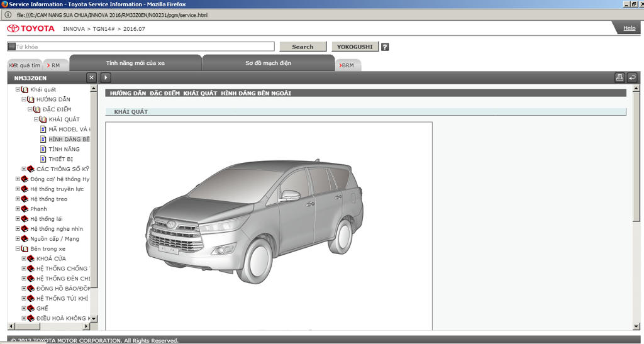The width and height of the screenshot is (644, 344).
Task: Click the book icon of ĐẶC ĐIỂM
Action: 36,109
